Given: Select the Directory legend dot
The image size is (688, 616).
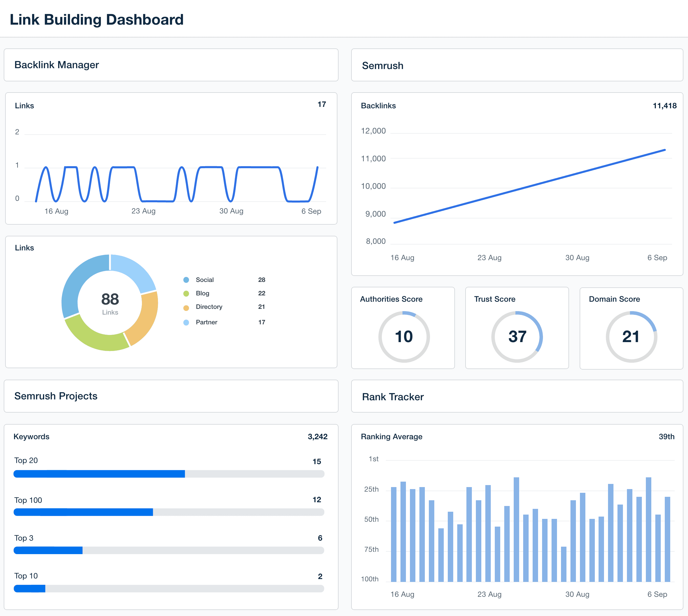Looking at the screenshot, I should click(186, 307).
